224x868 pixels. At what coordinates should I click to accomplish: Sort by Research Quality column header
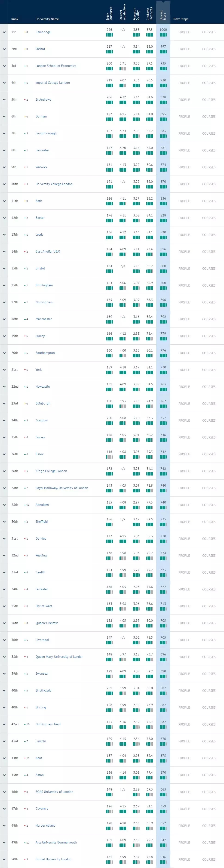[136, 15]
